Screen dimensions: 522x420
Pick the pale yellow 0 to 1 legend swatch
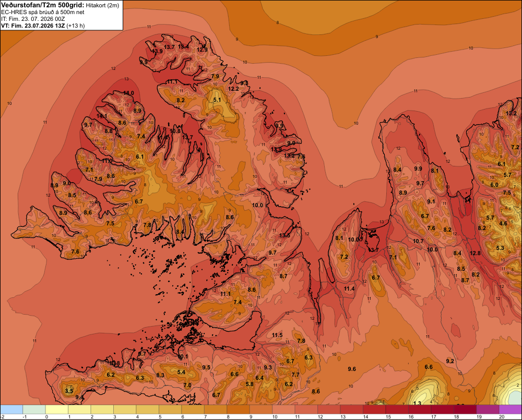(56, 410)
